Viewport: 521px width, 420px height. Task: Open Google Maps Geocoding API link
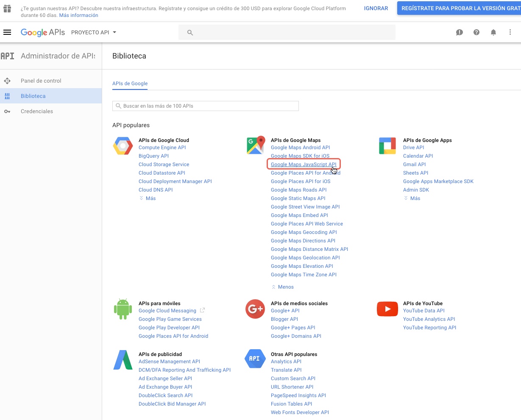pos(304,232)
